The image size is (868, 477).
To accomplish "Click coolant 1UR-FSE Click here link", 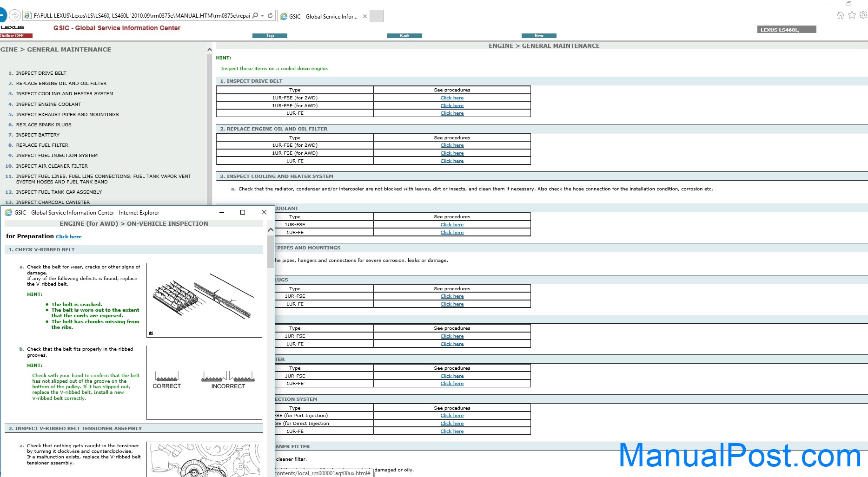I will pos(452,224).
